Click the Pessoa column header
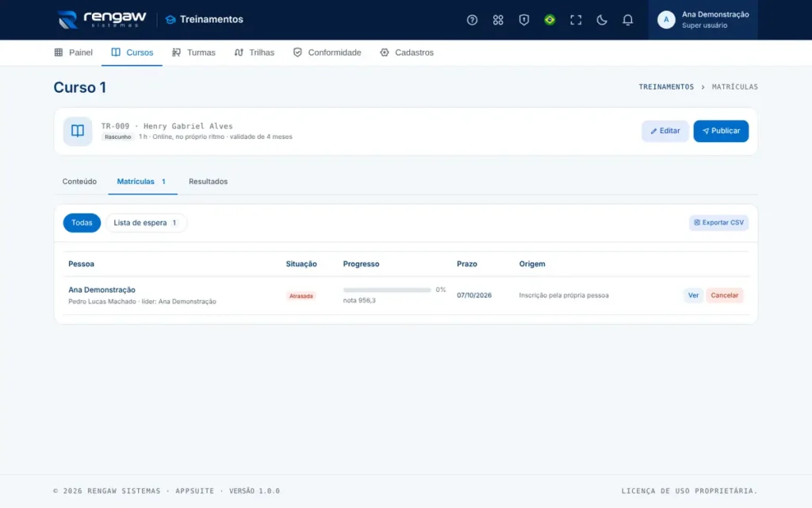The height and width of the screenshot is (508, 812). pyautogui.click(x=82, y=264)
